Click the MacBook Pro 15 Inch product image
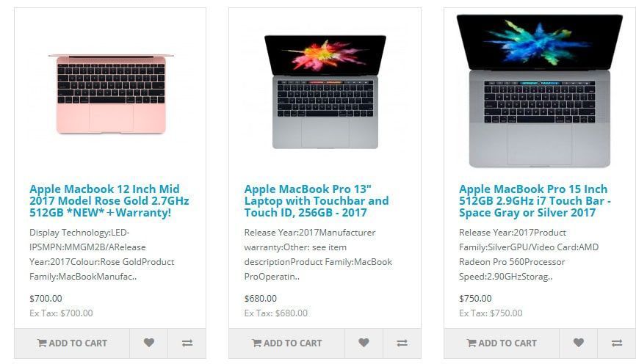The width and height of the screenshot is (636, 364). 540,91
